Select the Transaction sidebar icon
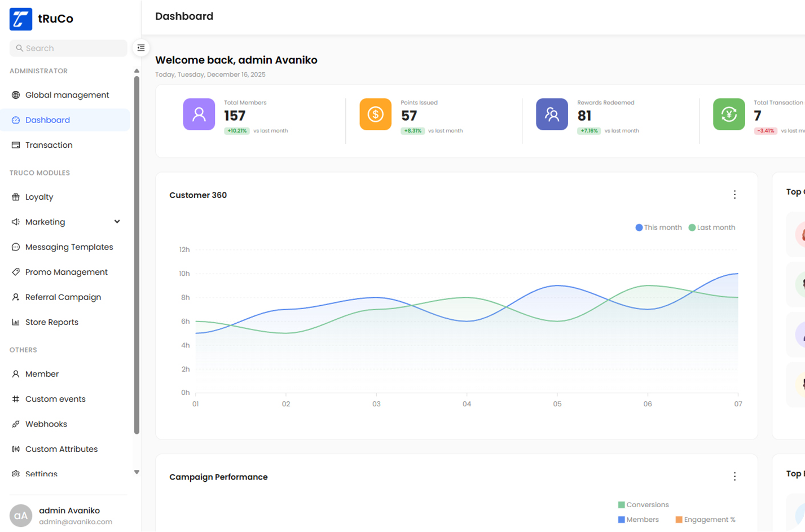This screenshot has width=805, height=532. pos(15,145)
